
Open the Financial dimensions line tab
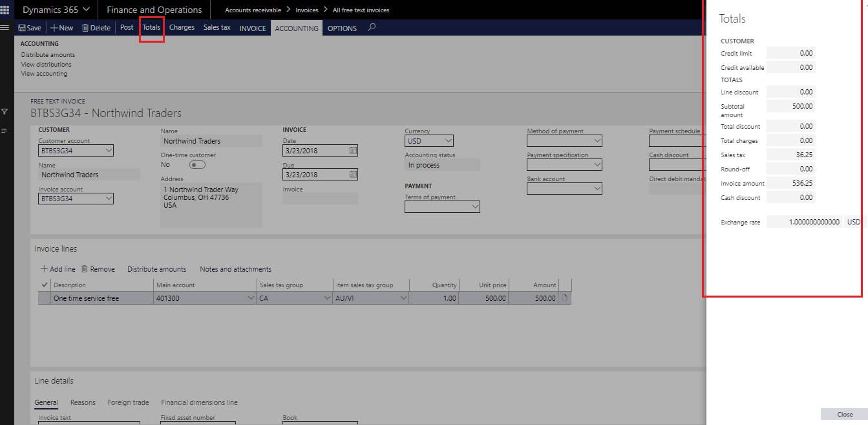click(199, 402)
